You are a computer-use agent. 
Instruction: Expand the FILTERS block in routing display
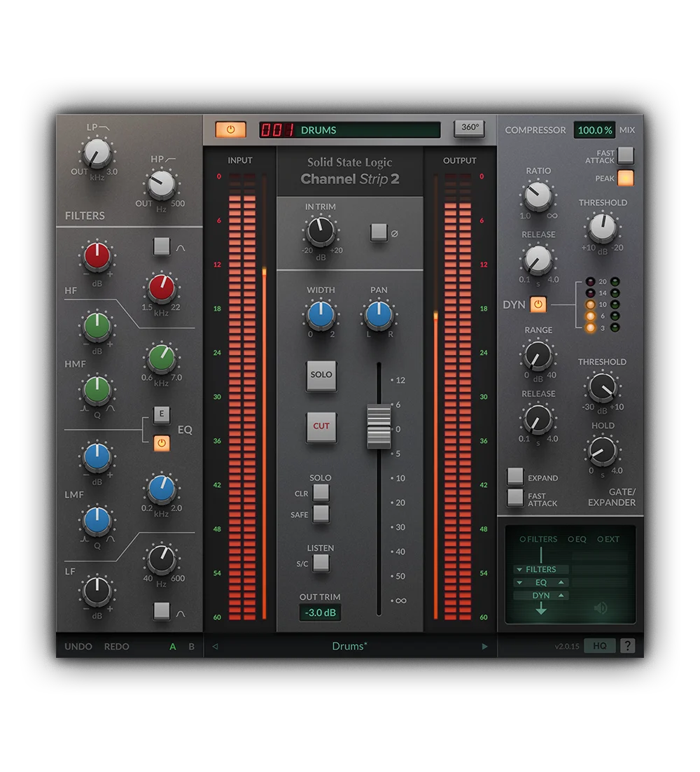point(519,569)
